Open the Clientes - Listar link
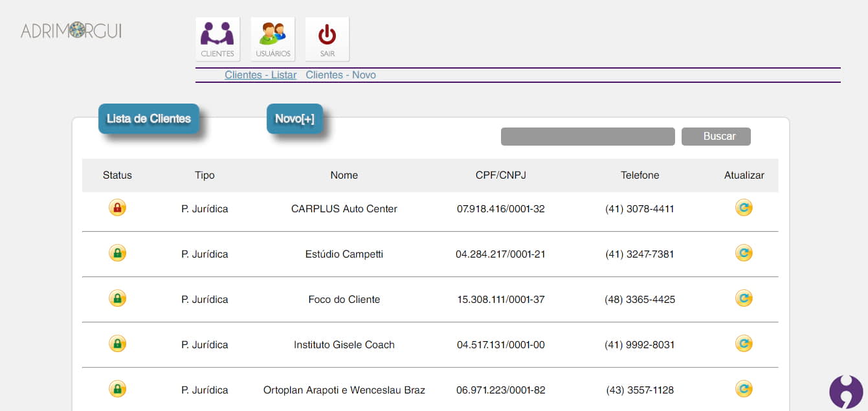 click(x=260, y=75)
